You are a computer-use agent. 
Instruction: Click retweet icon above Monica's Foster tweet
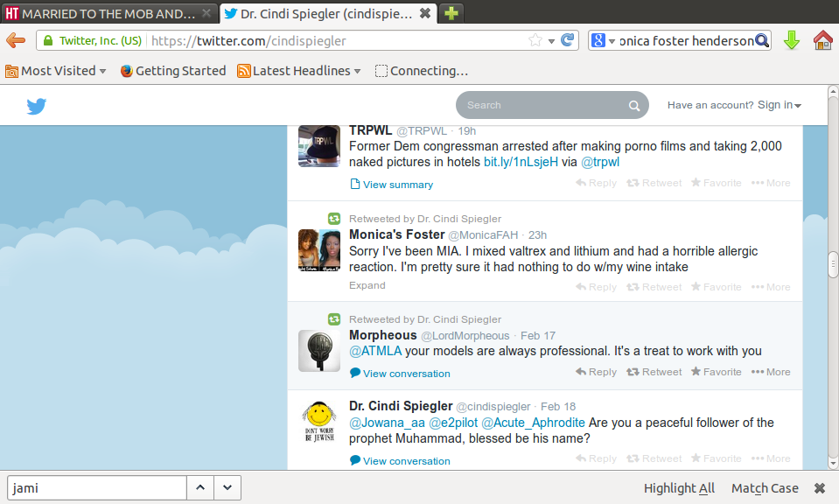[x=334, y=218]
